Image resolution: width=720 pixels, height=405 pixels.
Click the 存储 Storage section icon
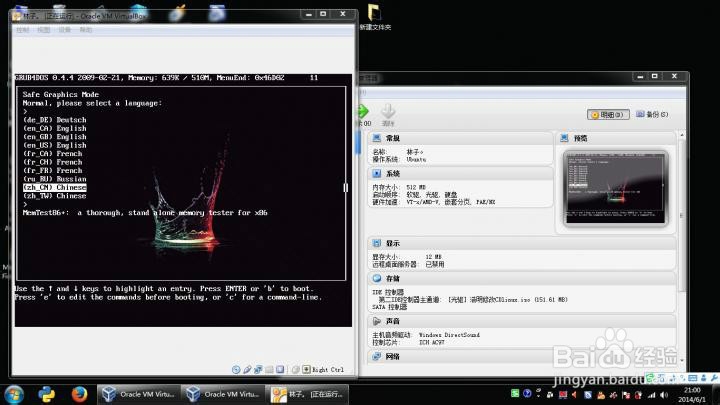pyautogui.click(x=377, y=278)
